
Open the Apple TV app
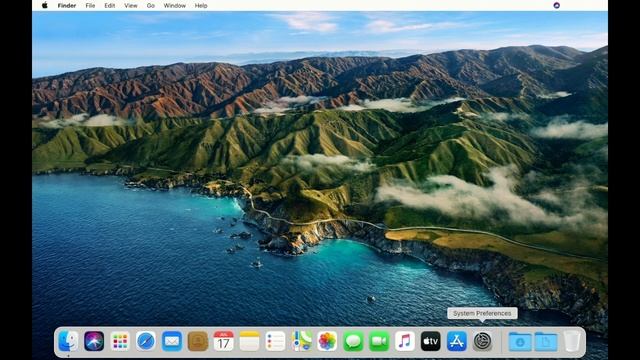(431, 341)
